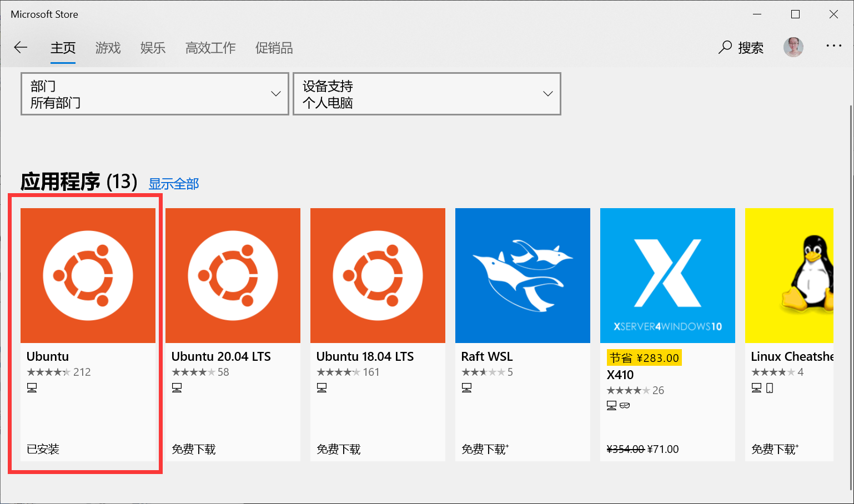Click the ¥71.00 price of X410
This screenshot has height=504, width=854.
663,449
